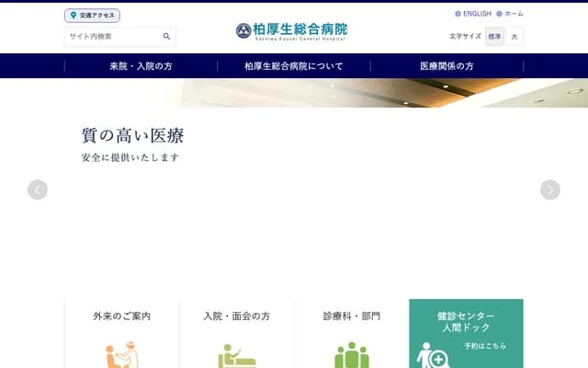Expand the 医療関係の方 menu

click(x=447, y=66)
